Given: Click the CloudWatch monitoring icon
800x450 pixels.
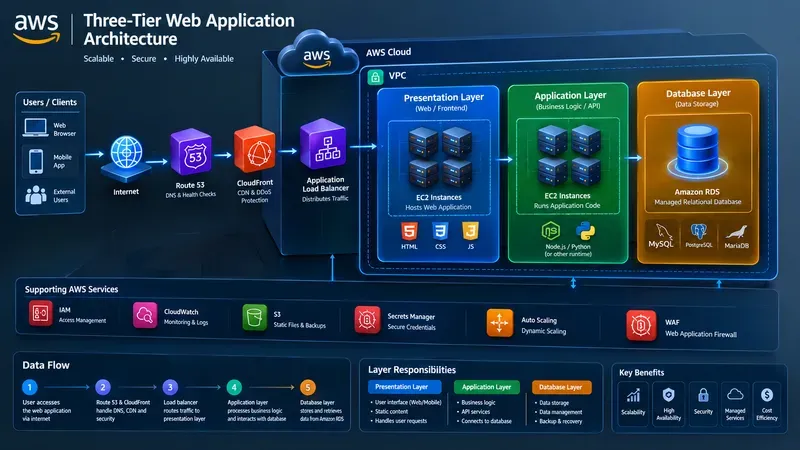Looking at the screenshot, I should [145, 315].
